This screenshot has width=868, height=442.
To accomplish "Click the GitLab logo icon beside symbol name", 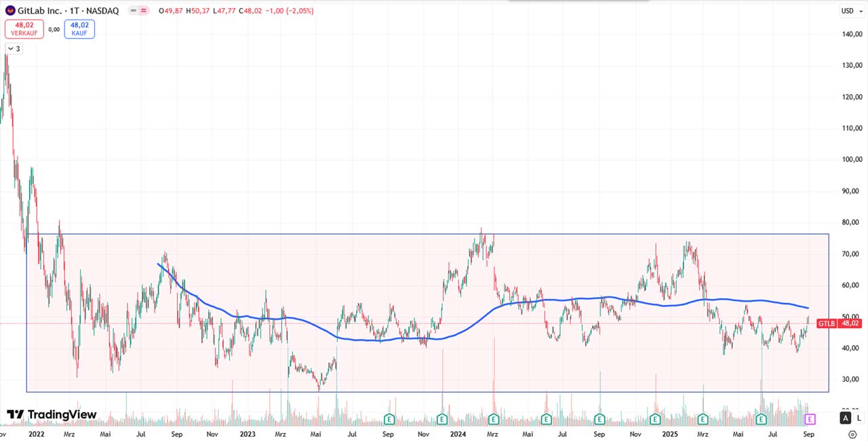I will point(10,11).
